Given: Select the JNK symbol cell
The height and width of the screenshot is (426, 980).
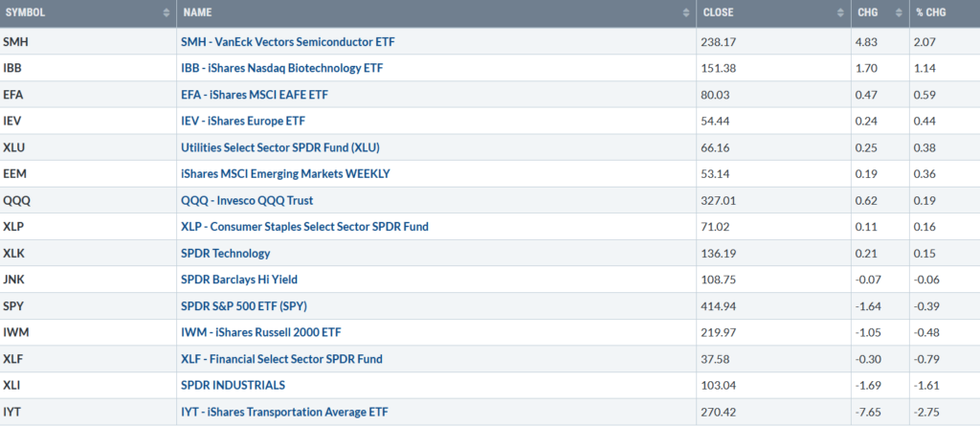Looking at the screenshot, I should click(x=88, y=280).
